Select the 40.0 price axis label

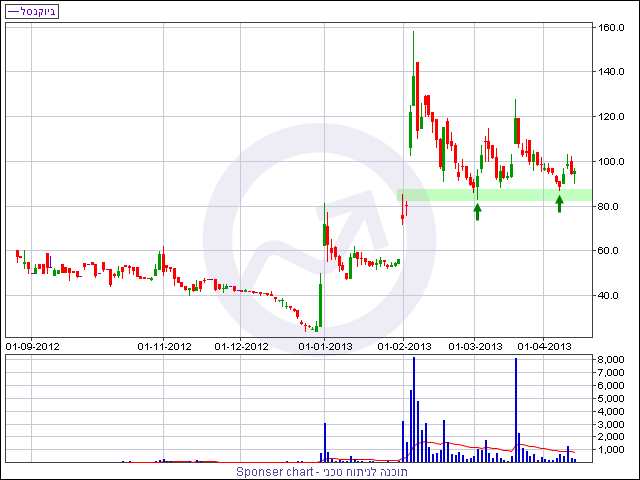tap(612, 295)
